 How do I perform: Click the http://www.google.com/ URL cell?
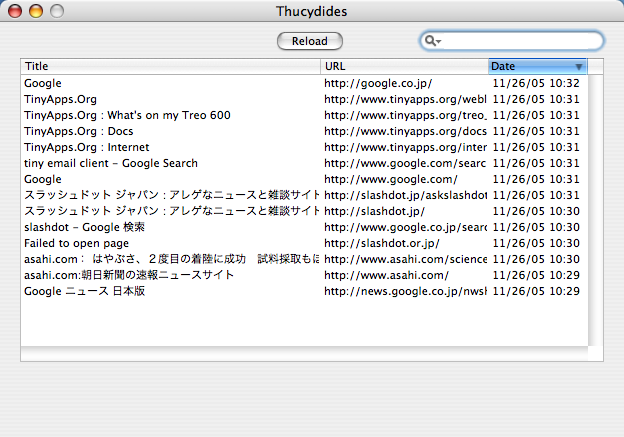tap(391, 179)
